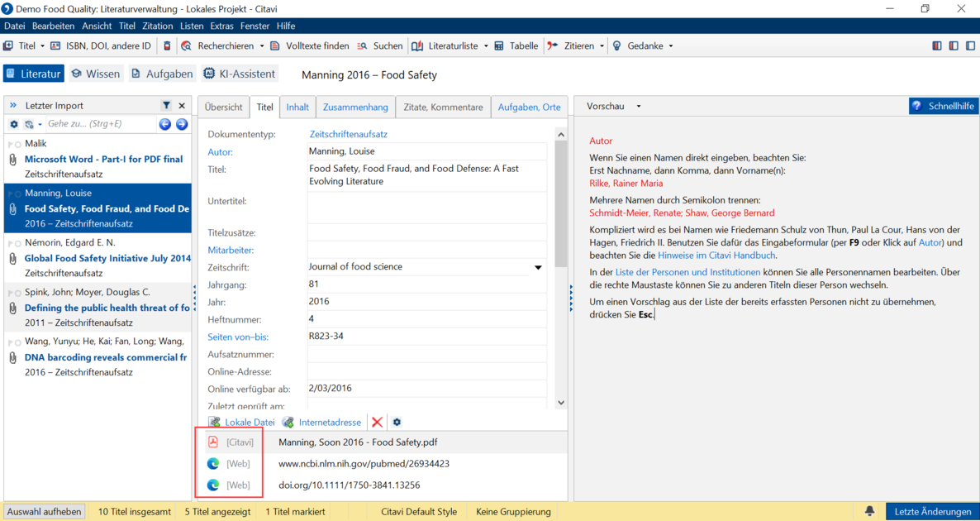Collapse navigation with double chevron icon
Viewport: 980px width, 521px height.
click(13, 106)
